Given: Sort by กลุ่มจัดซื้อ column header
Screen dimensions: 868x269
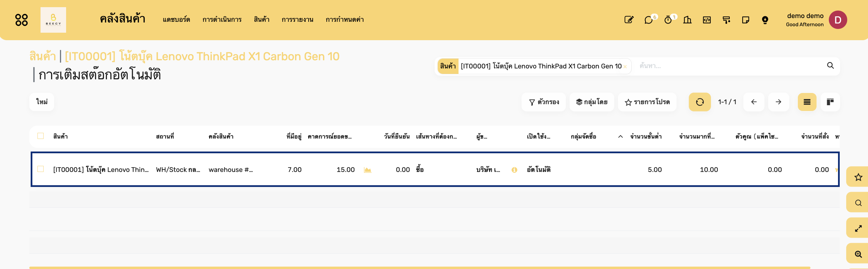Looking at the screenshot, I should coord(584,136).
